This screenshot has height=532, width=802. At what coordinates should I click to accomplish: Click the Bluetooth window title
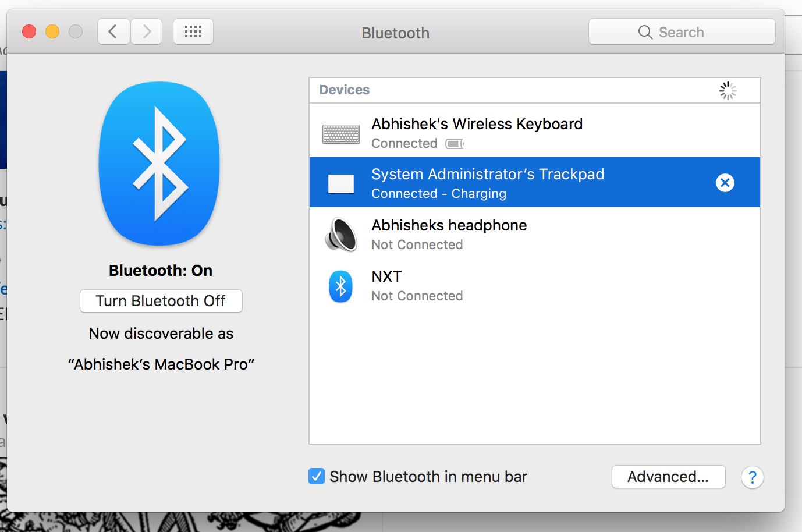395,33
